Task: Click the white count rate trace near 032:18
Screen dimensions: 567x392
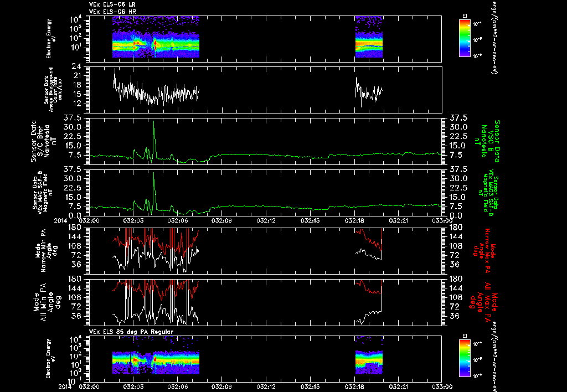Action: click(x=369, y=92)
